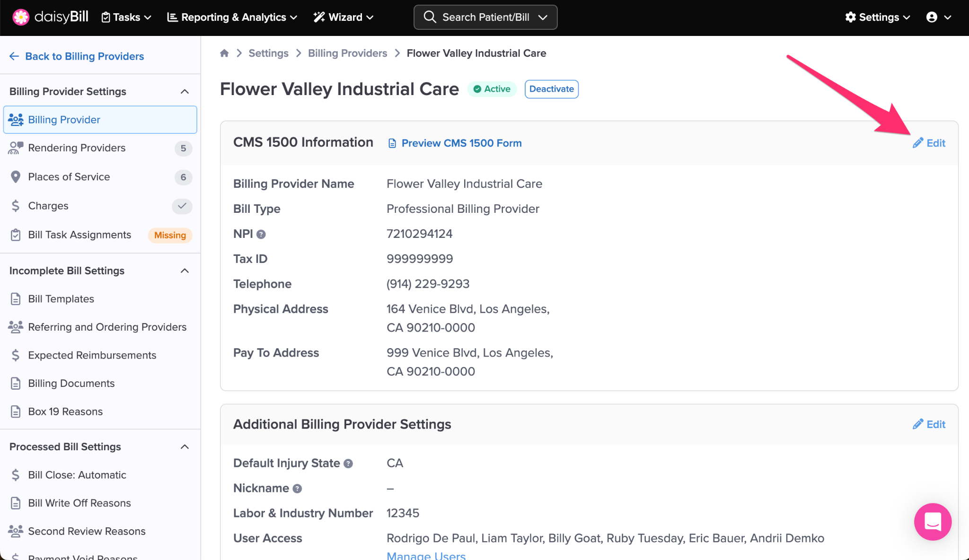The height and width of the screenshot is (560, 969).
Task: Open Reporting & Analytics menu
Action: [x=232, y=17]
